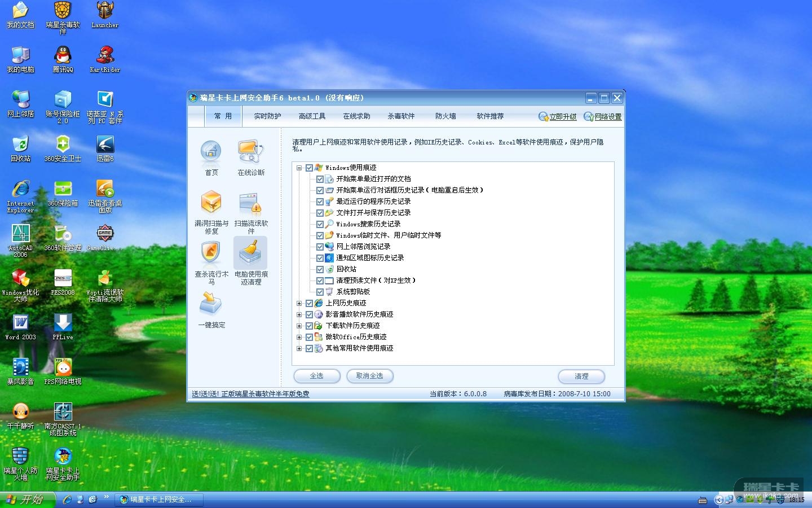Open 查杀流行木马 trojan scan tool
The image size is (812, 508).
tap(211, 263)
